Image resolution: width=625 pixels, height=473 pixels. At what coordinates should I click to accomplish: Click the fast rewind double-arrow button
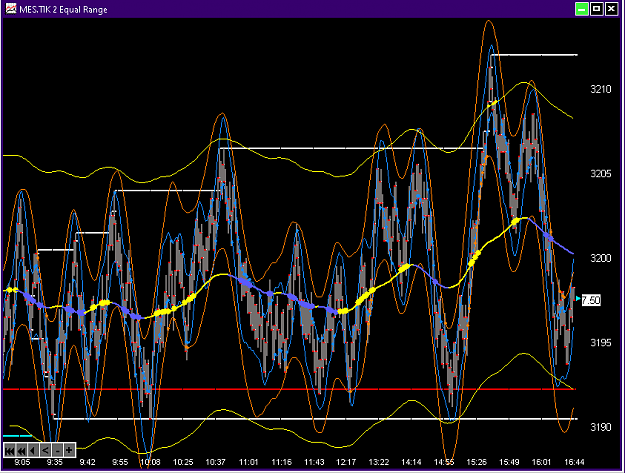(21, 451)
